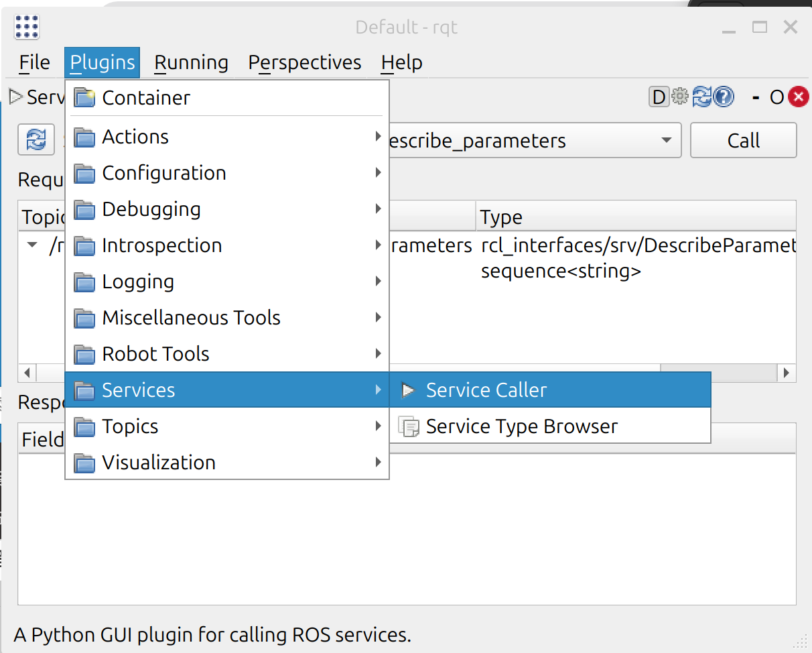Click the rqt application icon in title bar
The height and width of the screenshot is (653, 812).
tap(26, 27)
